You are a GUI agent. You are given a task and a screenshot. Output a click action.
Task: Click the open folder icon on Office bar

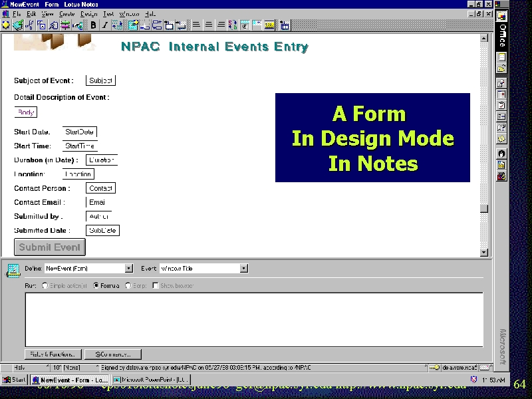click(x=502, y=68)
